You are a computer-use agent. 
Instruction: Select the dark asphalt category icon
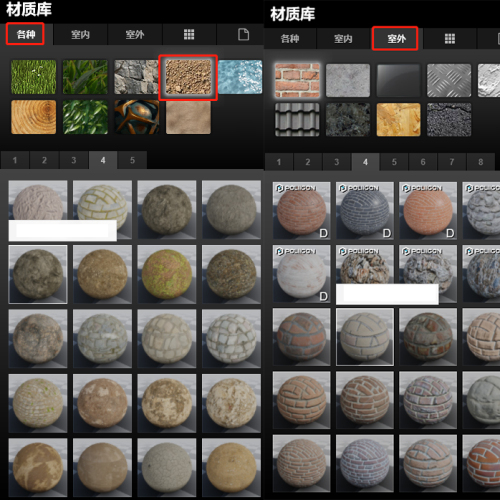[449, 120]
